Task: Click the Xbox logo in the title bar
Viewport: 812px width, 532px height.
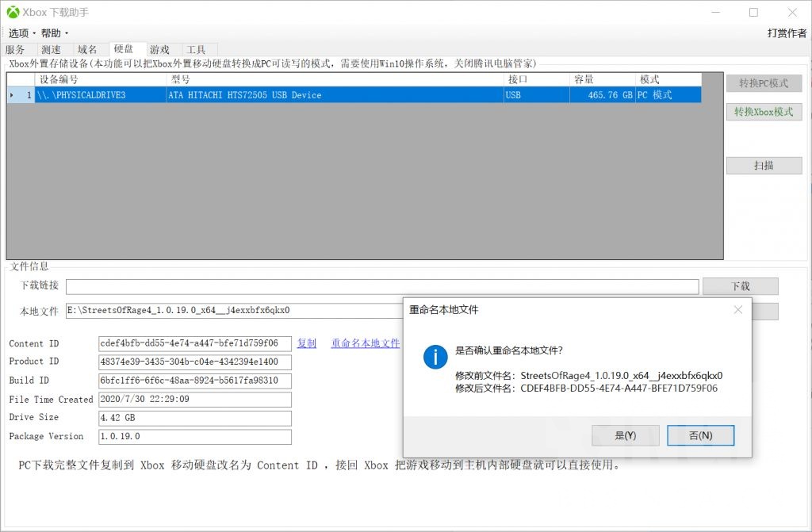Action: pos(11,11)
